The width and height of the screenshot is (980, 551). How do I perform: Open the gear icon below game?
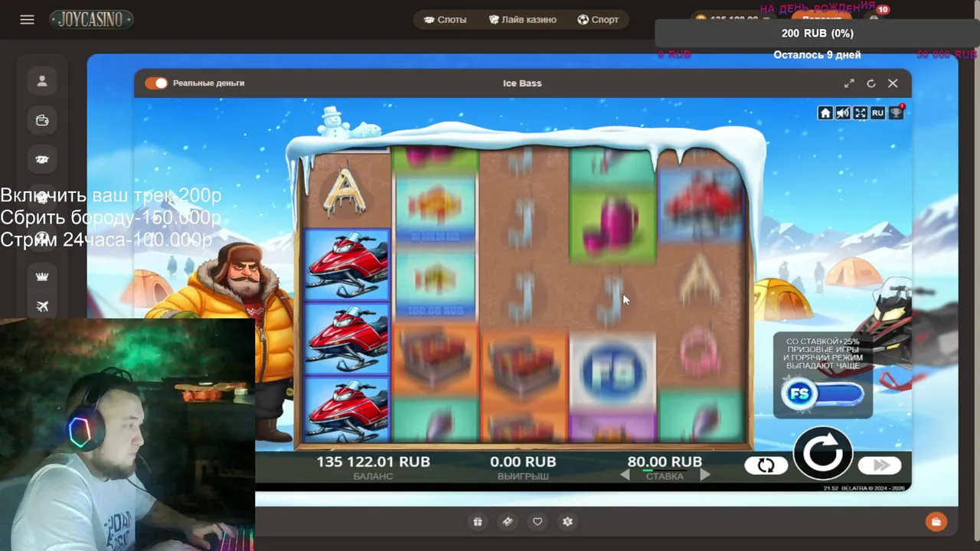click(x=567, y=522)
